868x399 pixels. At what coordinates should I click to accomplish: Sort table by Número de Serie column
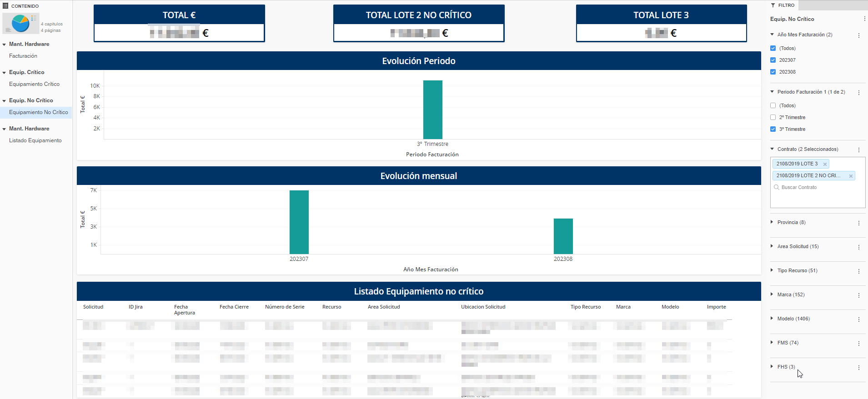click(285, 307)
